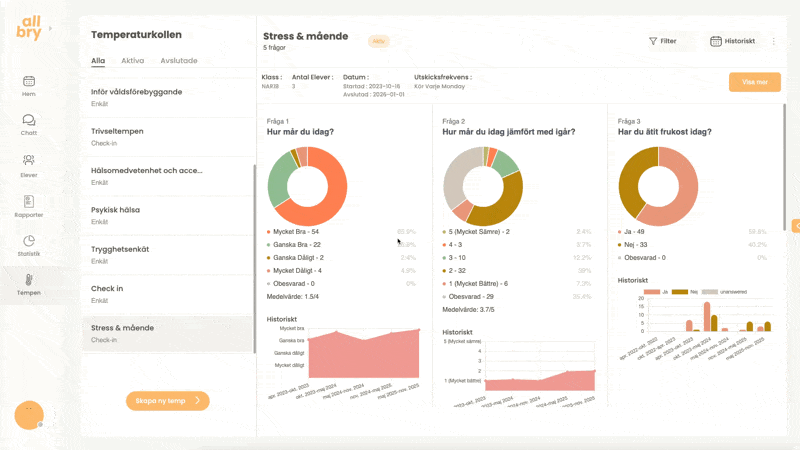The width and height of the screenshot is (800, 450).
Task: Open Statistik pie chart icon
Action: (x=29, y=245)
